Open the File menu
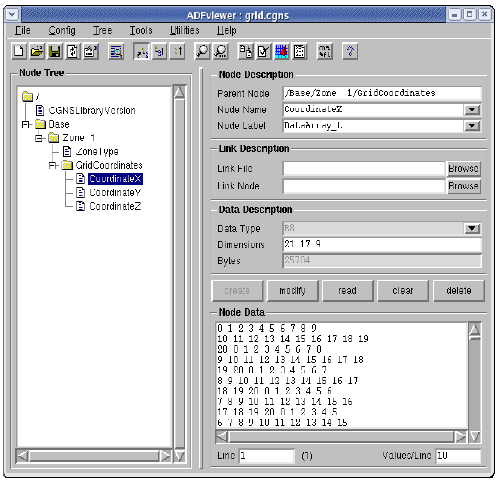This screenshot has width=499, height=482. [22, 30]
